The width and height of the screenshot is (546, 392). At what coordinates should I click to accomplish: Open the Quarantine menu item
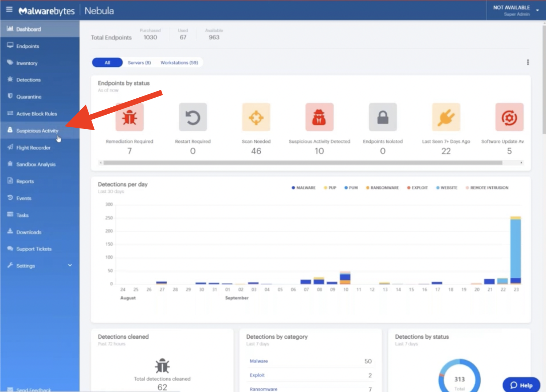tap(40, 97)
